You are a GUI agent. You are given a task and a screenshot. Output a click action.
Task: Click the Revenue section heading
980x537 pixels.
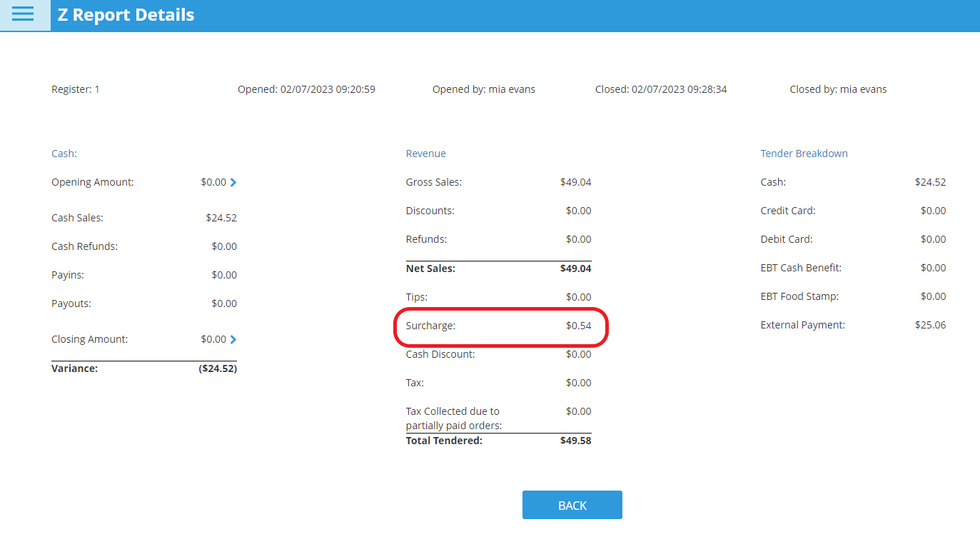point(426,154)
